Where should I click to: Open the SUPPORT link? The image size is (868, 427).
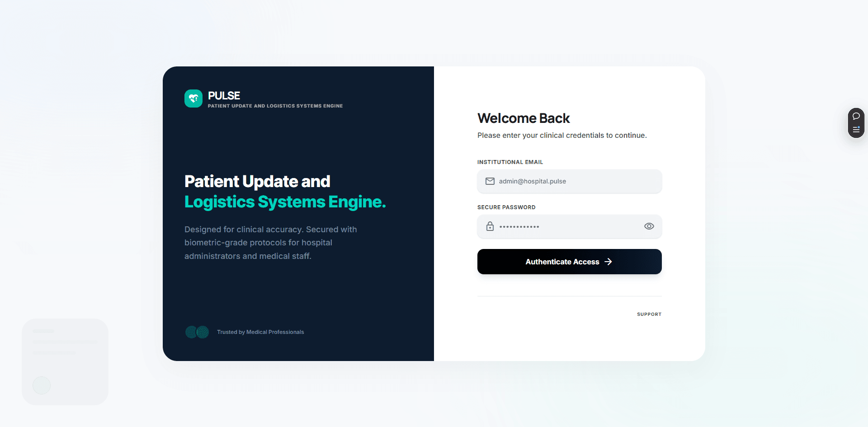[x=649, y=314]
